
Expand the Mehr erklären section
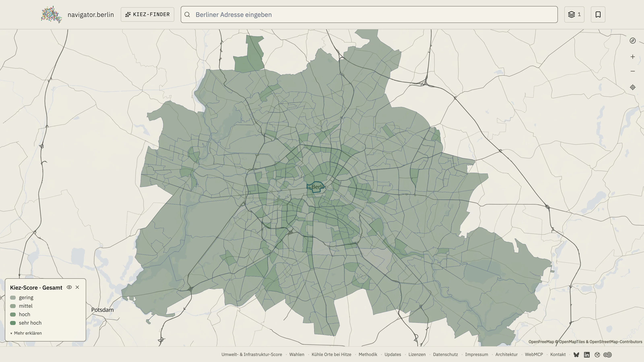(26, 333)
